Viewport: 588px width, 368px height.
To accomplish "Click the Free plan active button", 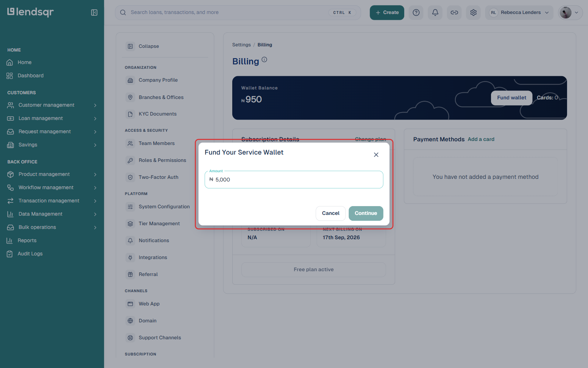I will pyautogui.click(x=314, y=270).
